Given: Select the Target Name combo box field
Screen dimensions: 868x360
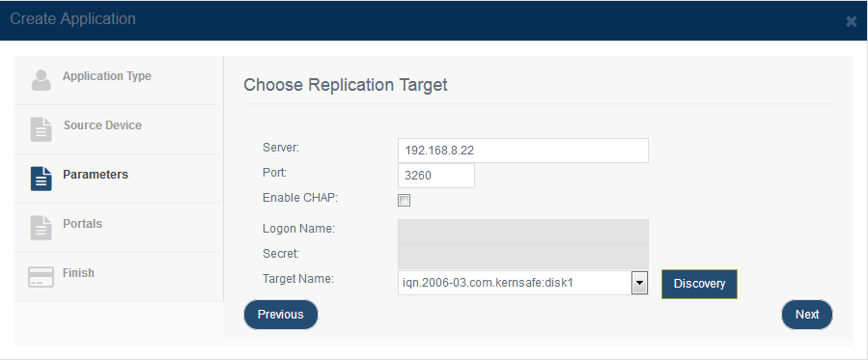Looking at the screenshot, I should click(x=523, y=283).
